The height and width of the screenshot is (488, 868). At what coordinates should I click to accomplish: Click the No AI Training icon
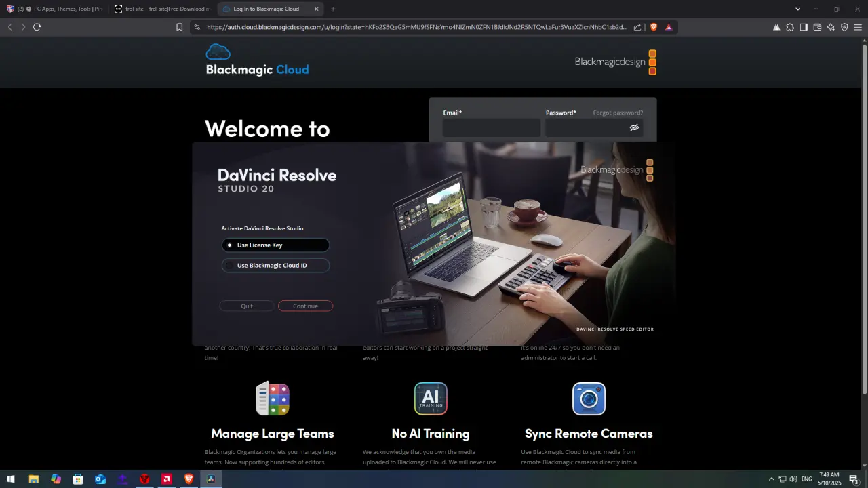pyautogui.click(x=431, y=399)
